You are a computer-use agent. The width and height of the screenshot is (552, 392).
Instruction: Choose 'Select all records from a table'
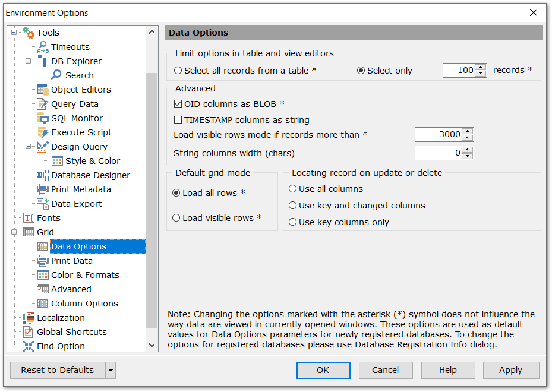tap(178, 70)
